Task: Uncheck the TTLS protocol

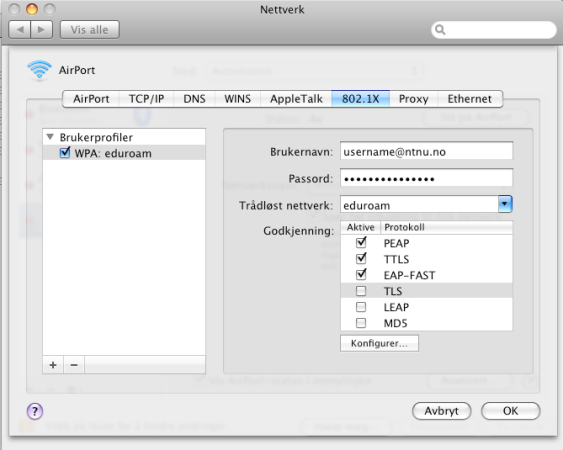Action: tap(361, 259)
